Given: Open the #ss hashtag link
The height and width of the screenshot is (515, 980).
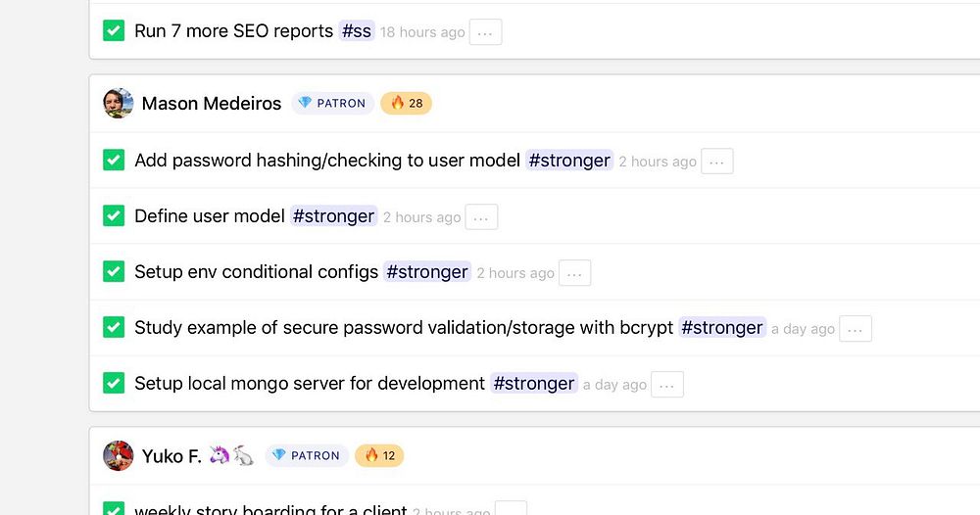Looking at the screenshot, I should pyautogui.click(x=357, y=31).
